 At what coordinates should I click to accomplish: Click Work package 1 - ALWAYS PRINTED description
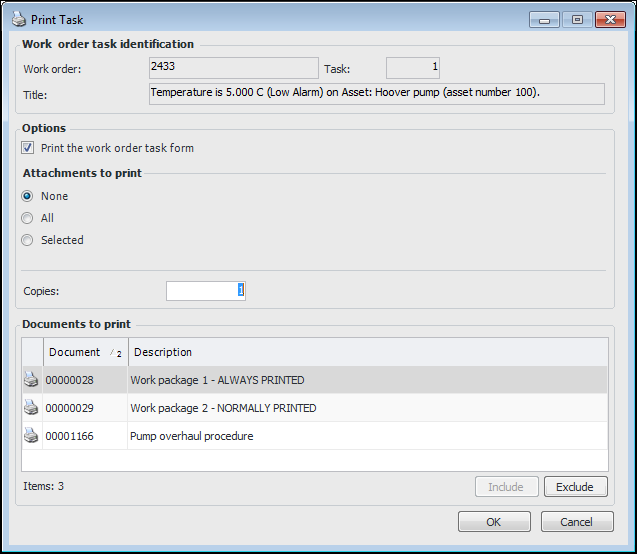[217, 380]
